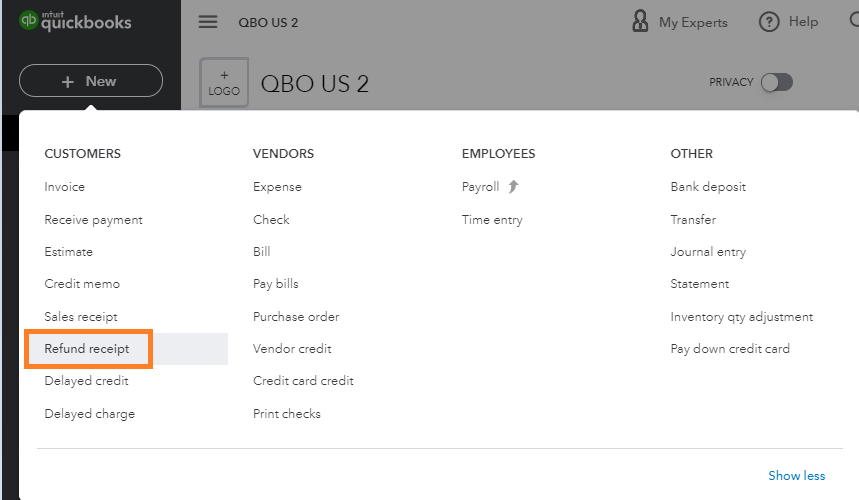Click the Payroll upgrade arrow icon
The height and width of the screenshot is (500, 859).
[x=513, y=187]
